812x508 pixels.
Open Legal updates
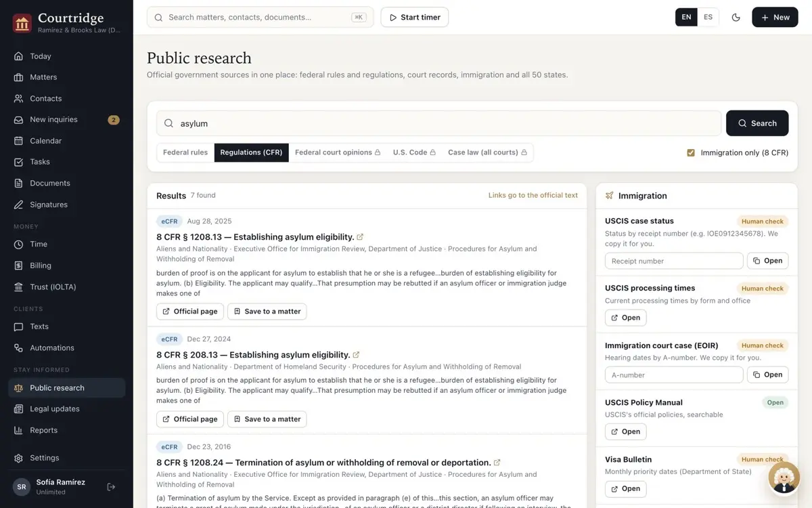click(66, 409)
